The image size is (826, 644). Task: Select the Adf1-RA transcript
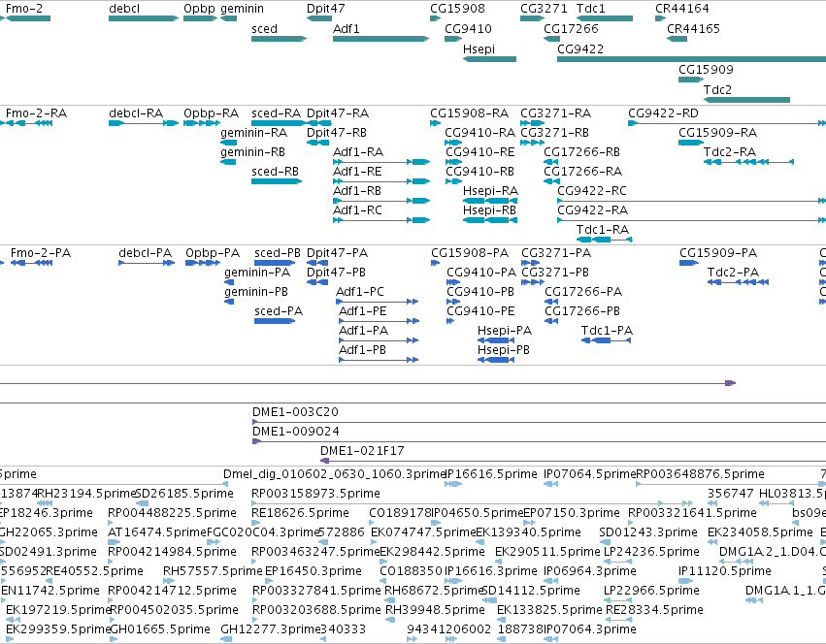coord(381,162)
